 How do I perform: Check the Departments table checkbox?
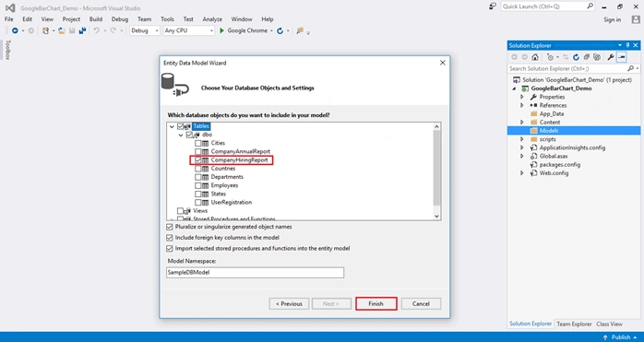[198, 177]
